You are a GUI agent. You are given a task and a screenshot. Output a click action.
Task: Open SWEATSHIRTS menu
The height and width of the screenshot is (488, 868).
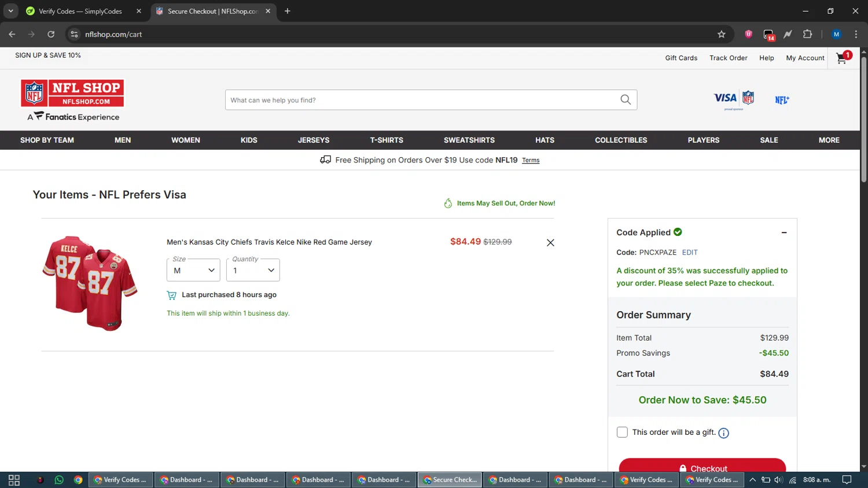coord(469,140)
